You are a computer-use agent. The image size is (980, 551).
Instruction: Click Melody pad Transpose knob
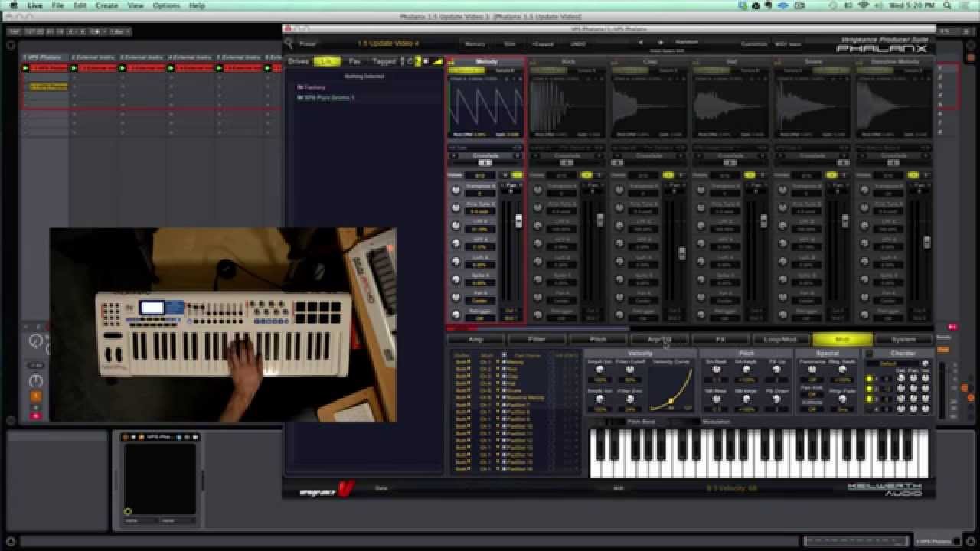[x=456, y=189]
